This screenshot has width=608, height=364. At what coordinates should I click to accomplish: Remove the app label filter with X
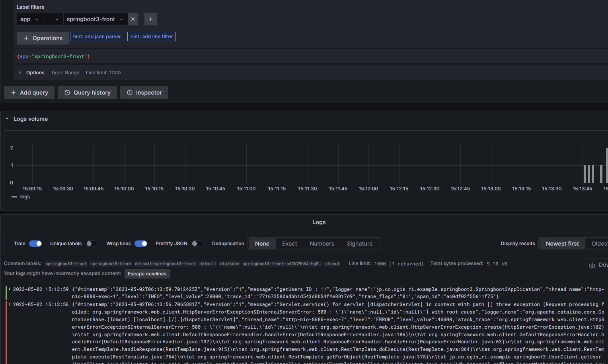tap(133, 19)
